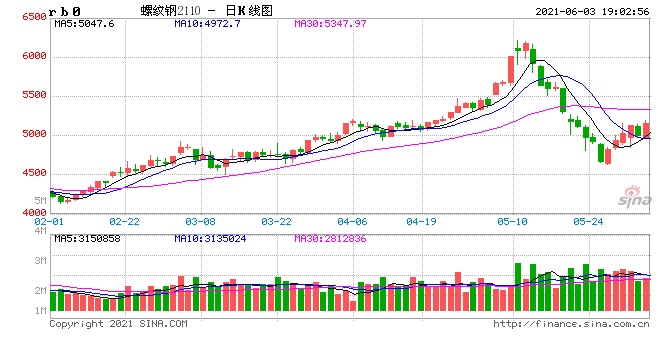The width and height of the screenshot is (660, 360).
Task: Click the 5000 price axis label
Action: click(x=35, y=134)
